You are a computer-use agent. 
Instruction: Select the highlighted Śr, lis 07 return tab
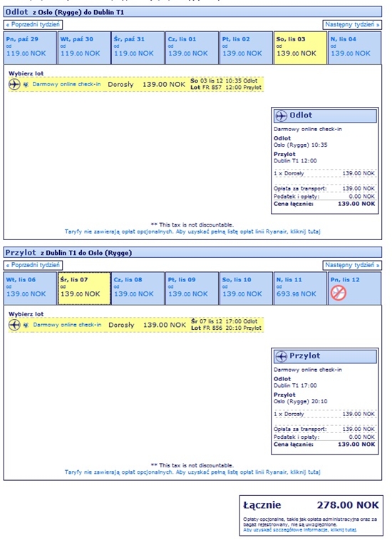pyautogui.click(x=84, y=289)
